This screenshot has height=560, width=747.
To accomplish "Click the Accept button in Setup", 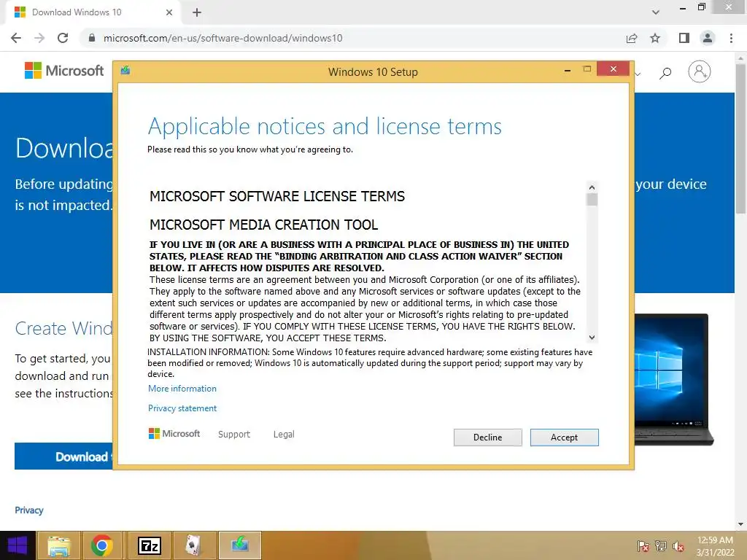I will click(x=564, y=437).
